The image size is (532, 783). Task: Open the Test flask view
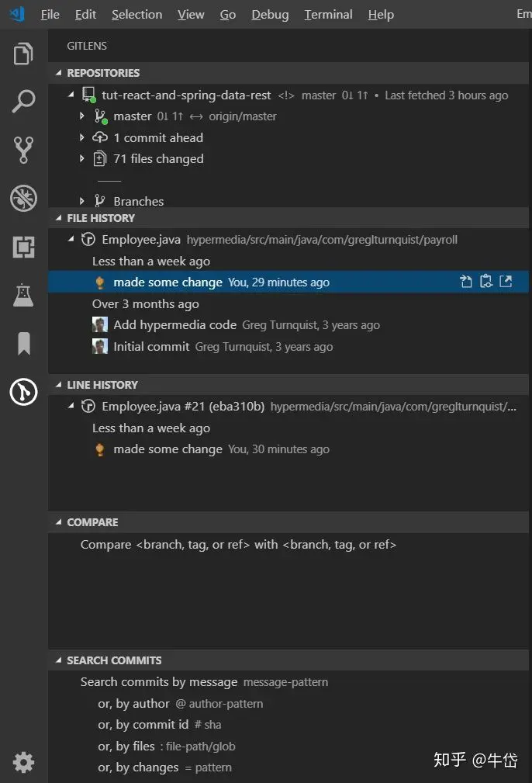point(23,295)
